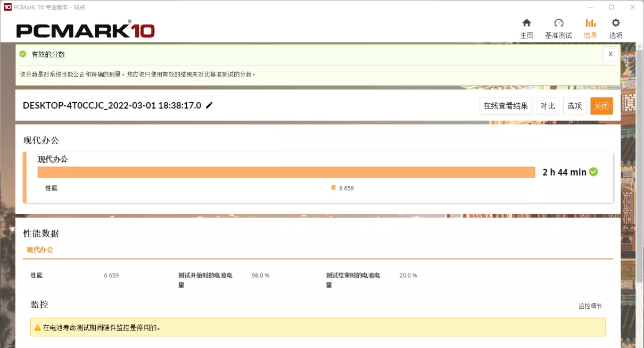Screen dimensions: 644x348
Task: Click the orange 现代办公 result bar
Action: coord(286,172)
